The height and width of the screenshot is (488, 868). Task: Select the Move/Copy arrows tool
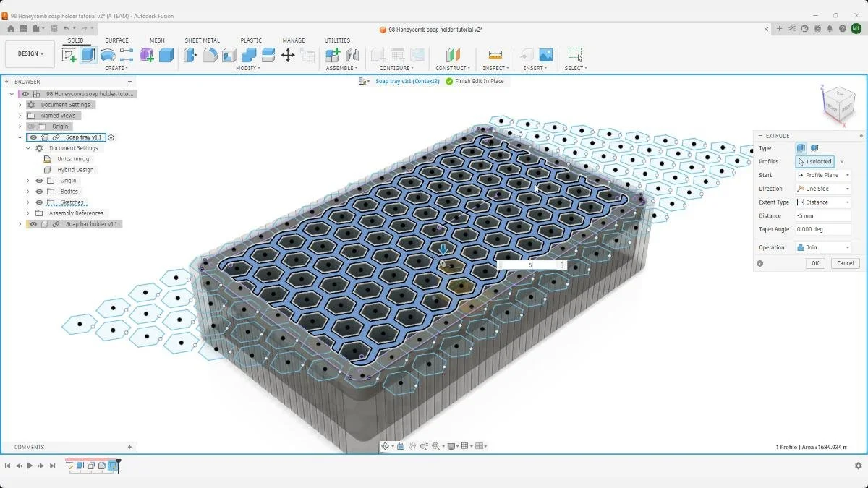288,55
